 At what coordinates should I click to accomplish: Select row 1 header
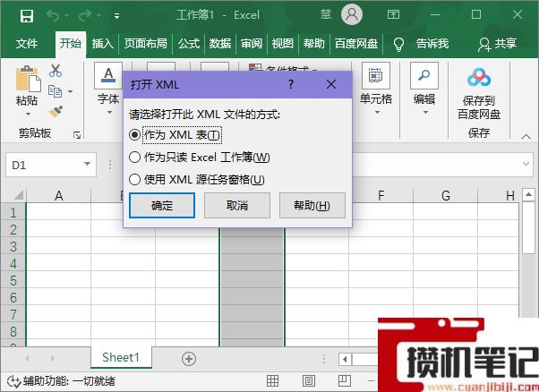pos(13,212)
